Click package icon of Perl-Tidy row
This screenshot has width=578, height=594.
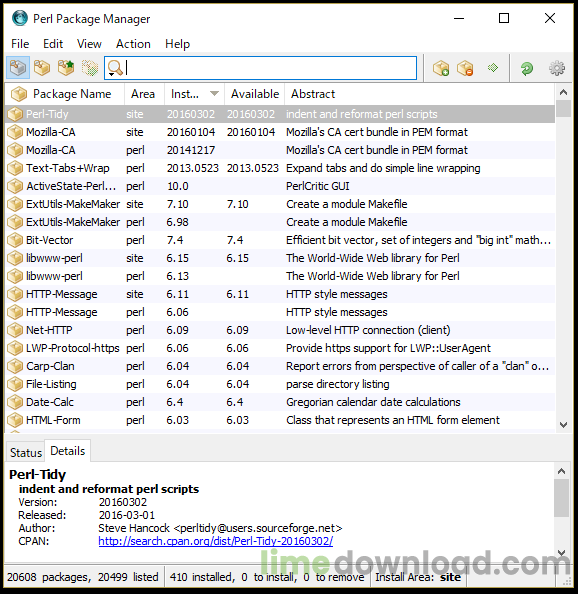pos(15,114)
